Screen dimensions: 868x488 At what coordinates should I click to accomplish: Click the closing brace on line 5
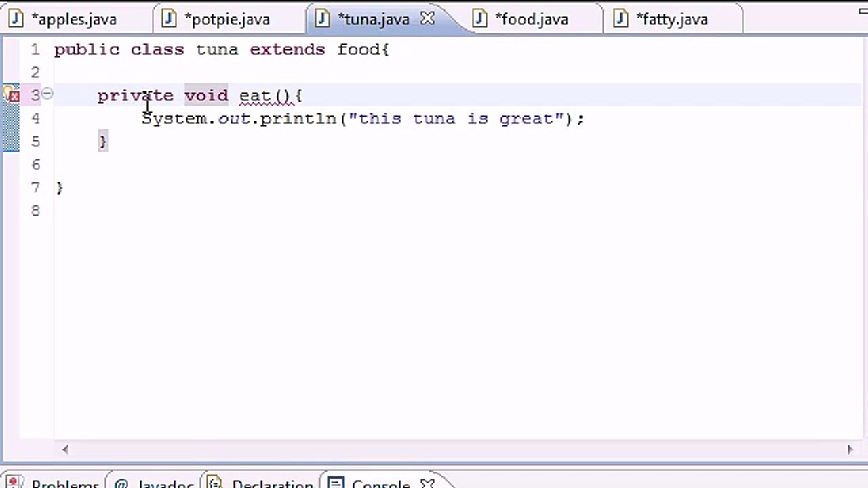pyautogui.click(x=102, y=142)
